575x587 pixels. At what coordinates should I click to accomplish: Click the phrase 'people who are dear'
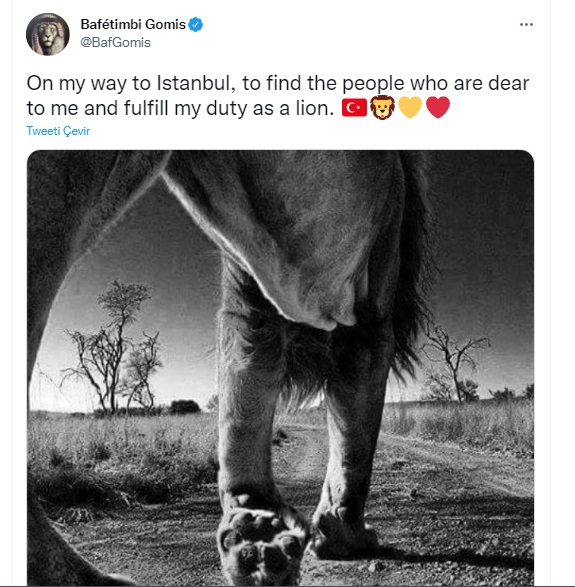[x=436, y=84]
